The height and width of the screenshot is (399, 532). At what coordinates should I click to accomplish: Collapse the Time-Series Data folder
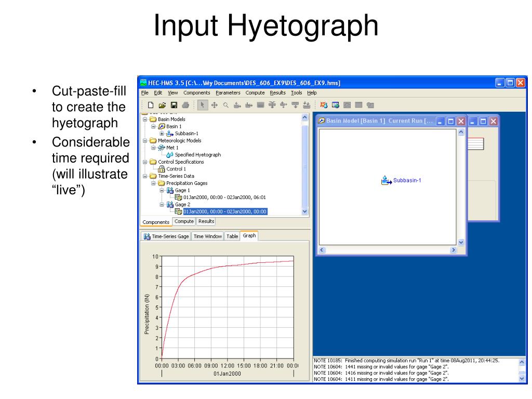(x=145, y=176)
